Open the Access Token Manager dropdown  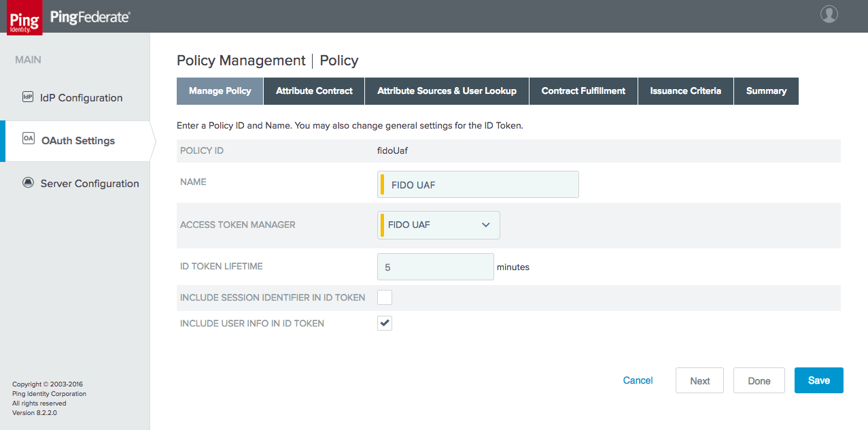coord(438,225)
